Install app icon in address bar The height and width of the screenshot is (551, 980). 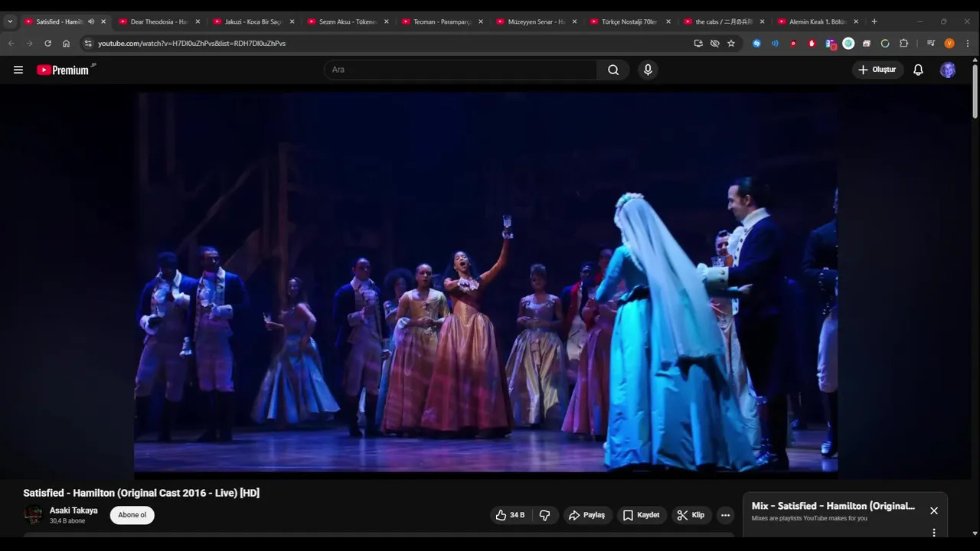[698, 44]
